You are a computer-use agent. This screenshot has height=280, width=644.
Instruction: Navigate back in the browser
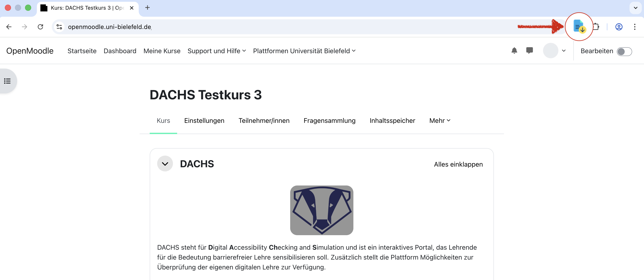point(9,27)
